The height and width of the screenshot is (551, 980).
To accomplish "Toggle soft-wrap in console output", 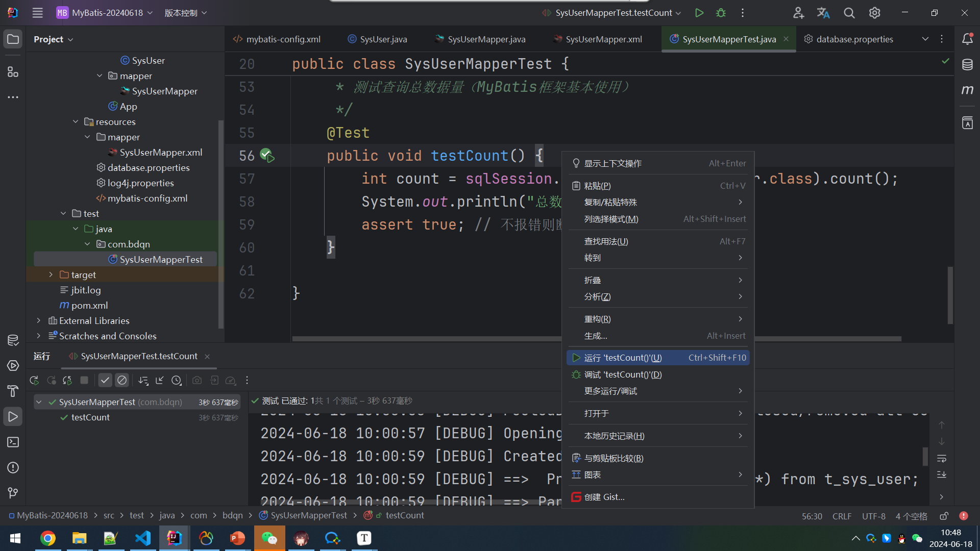I will 942,458.
